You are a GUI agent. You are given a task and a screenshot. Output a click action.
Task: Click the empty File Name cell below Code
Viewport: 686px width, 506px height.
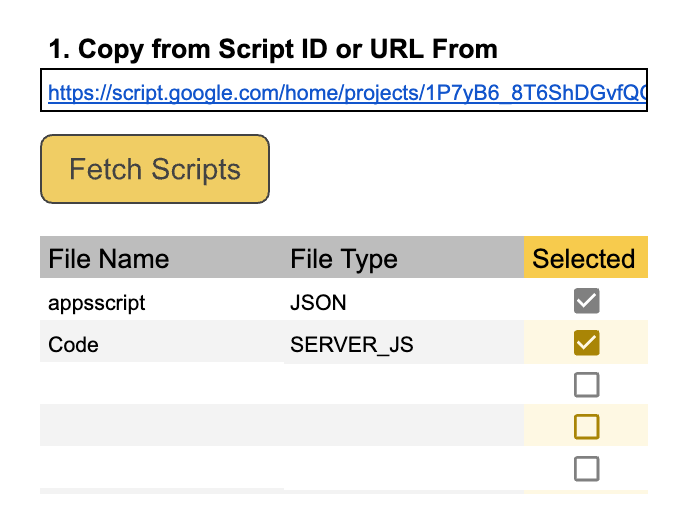coord(161,385)
